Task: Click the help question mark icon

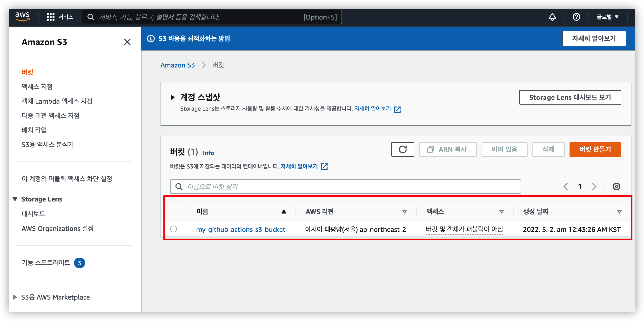Action: [x=576, y=17]
